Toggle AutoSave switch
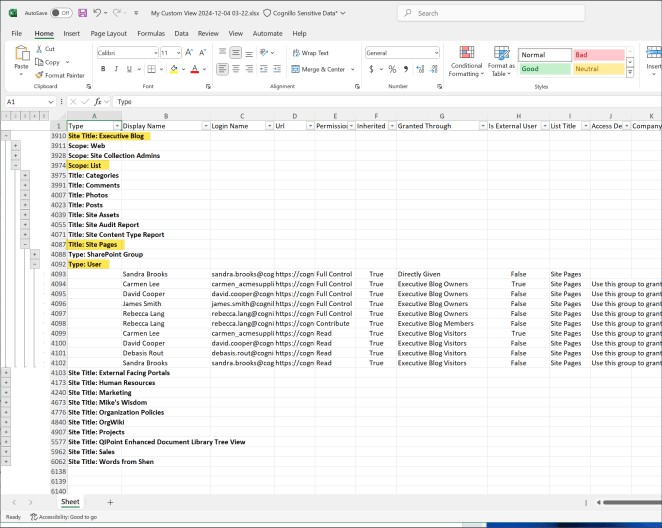The height and width of the screenshot is (528, 662). tap(61, 13)
